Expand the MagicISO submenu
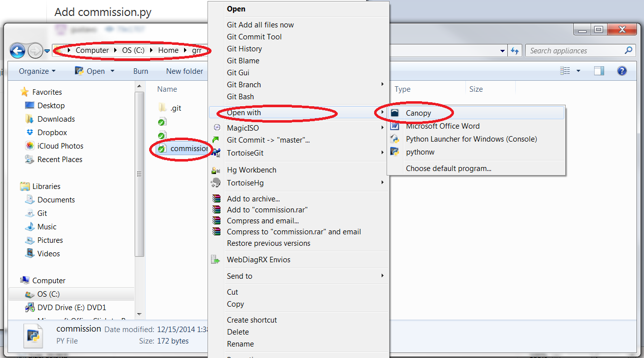 point(298,128)
